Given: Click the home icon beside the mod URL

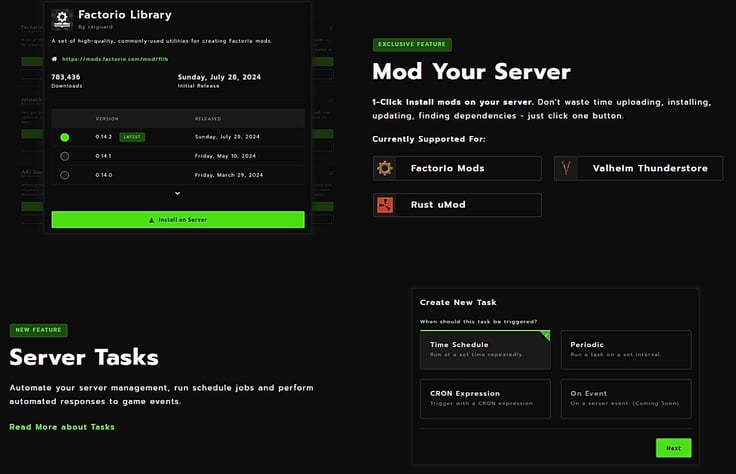Looking at the screenshot, I should [54, 59].
